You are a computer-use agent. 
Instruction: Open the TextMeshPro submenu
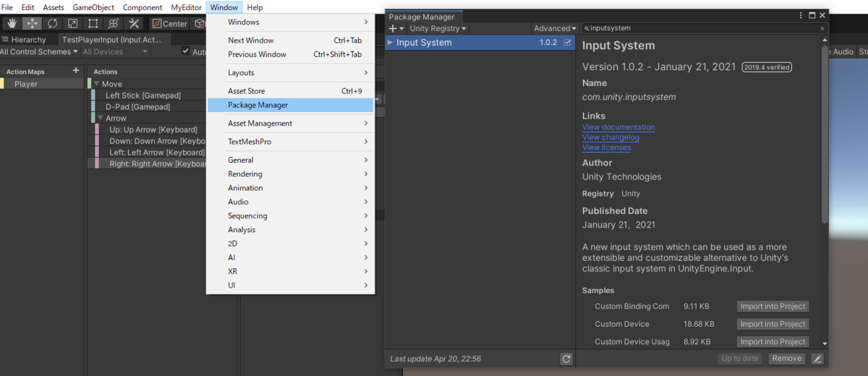pos(289,142)
